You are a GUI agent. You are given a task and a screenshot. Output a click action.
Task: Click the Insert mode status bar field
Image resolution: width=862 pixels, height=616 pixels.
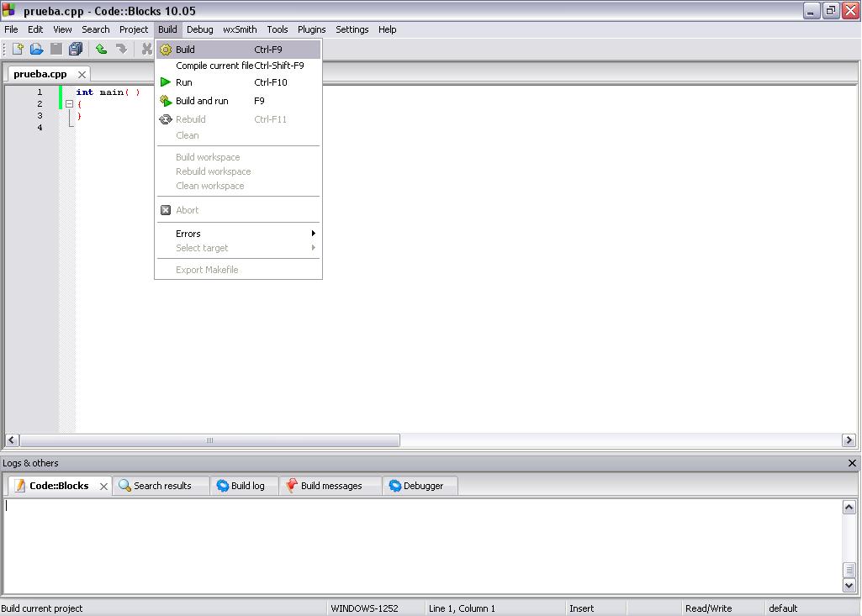582,608
